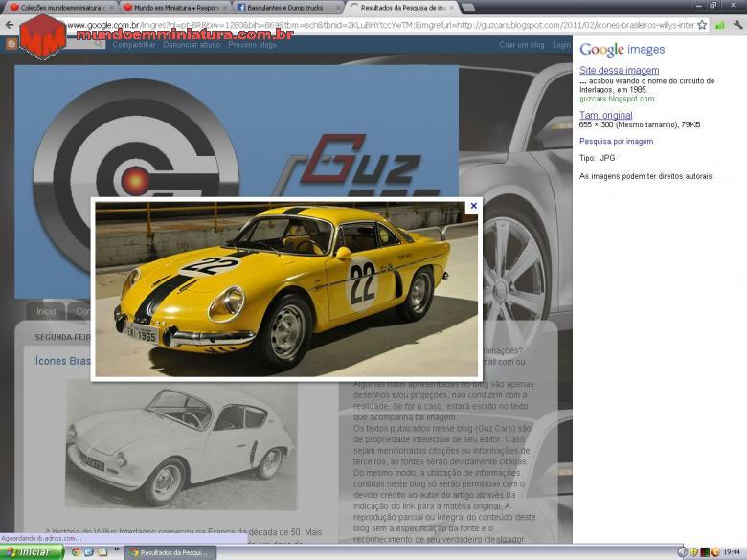Click the orange Blogger logo icon
Image resolution: width=747 pixels, height=560 pixels.
pos(11,45)
